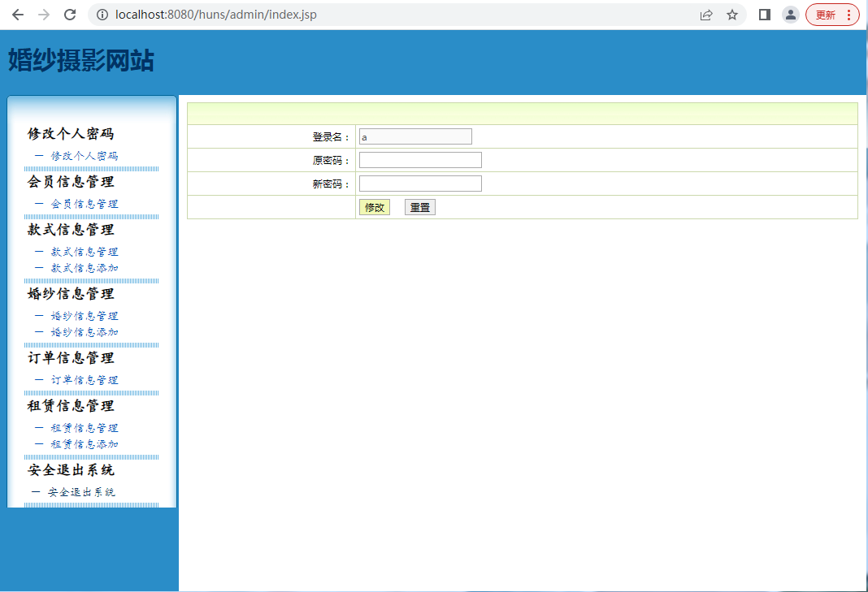
Task: Go to 款式信息添加 page
Action: 85,268
